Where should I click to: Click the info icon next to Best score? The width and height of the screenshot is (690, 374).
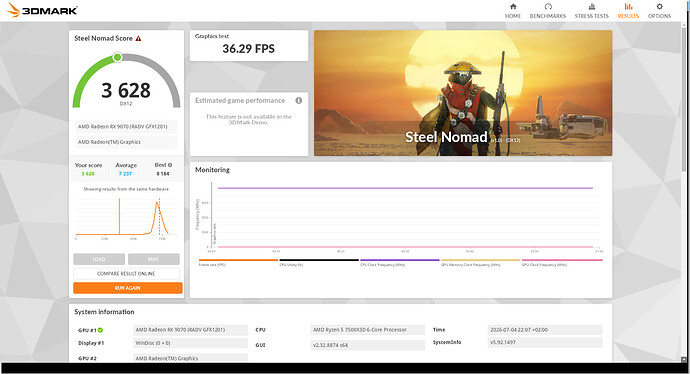pos(170,165)
